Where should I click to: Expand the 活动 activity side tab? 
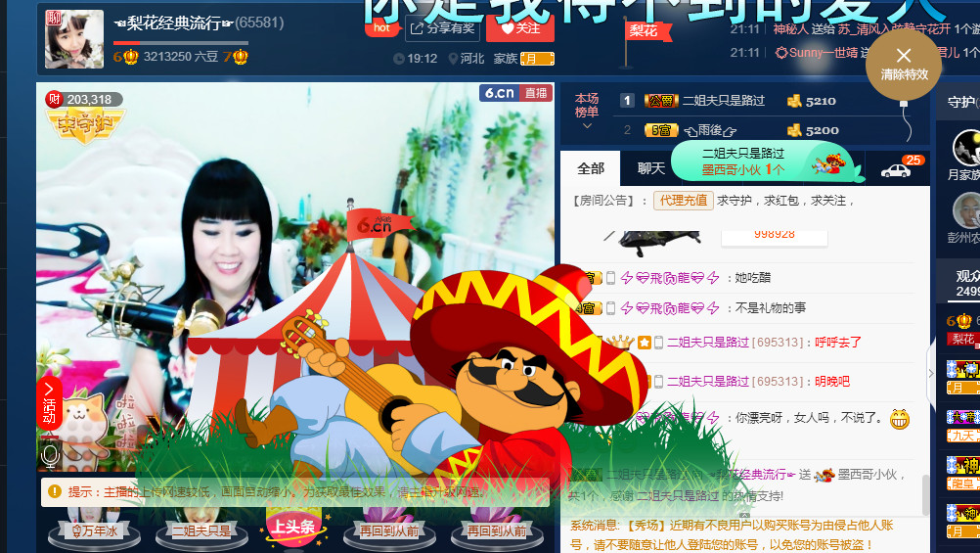pyautogui.click(x=49, y=403)
